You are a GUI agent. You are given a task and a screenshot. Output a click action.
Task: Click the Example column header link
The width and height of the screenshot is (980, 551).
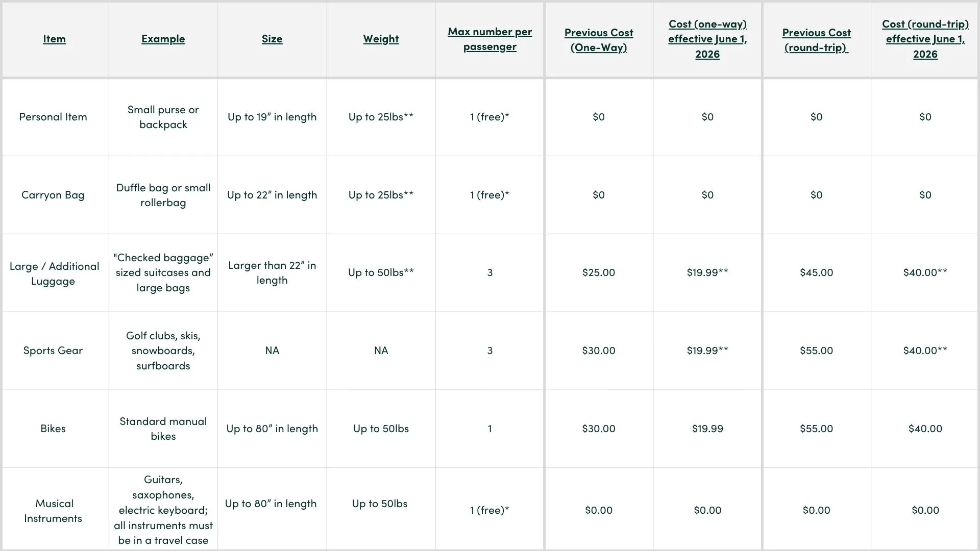(x=163, y=39)
